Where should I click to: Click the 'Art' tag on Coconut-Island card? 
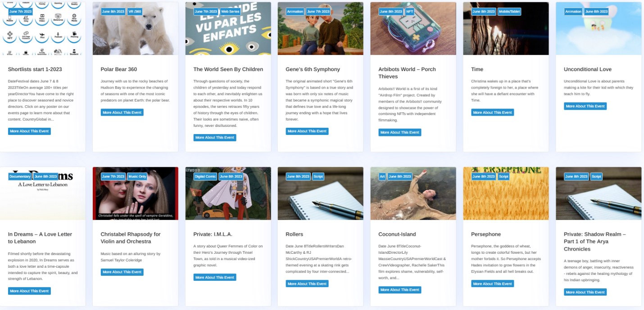382,176
